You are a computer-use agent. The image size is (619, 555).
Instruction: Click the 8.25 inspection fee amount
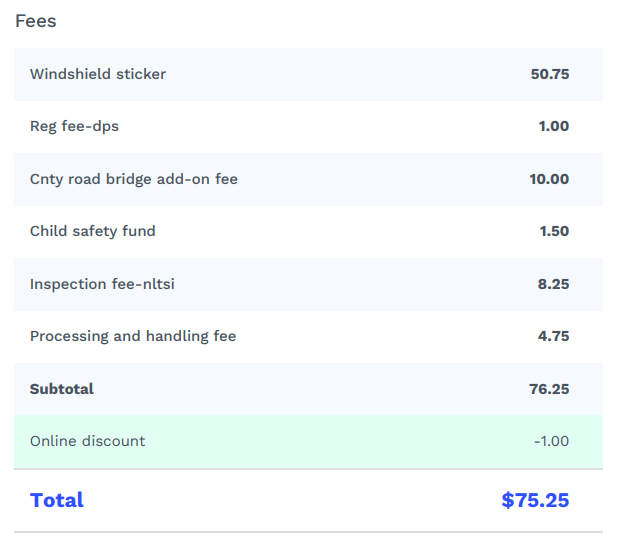click(553, 284)
